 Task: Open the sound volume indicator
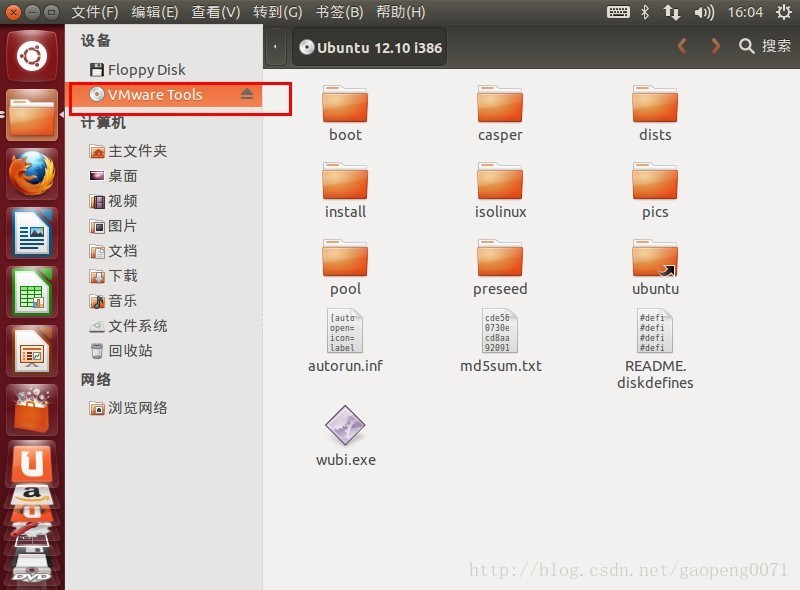[704, 12]
